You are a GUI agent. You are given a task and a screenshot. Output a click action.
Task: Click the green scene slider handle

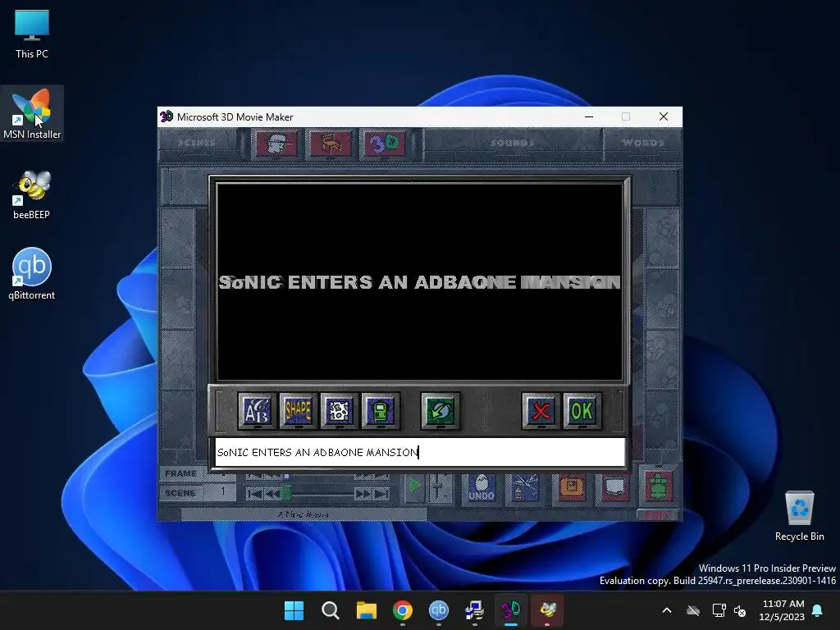[x=286, y=493]
